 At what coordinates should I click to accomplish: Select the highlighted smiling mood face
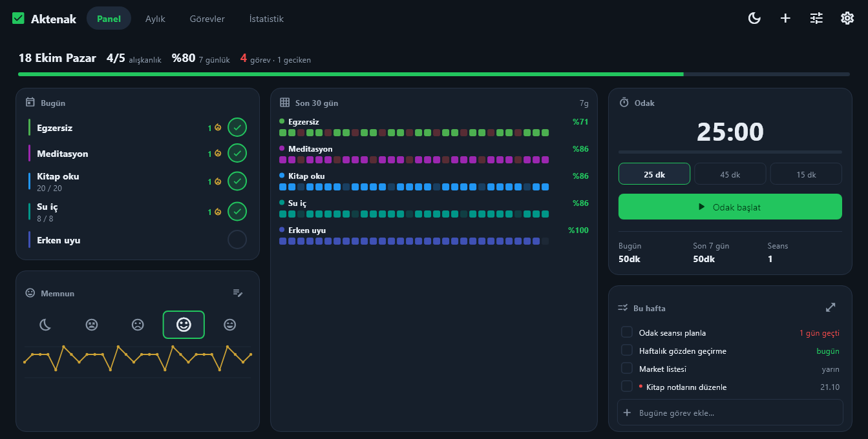(x=184, y=325)
